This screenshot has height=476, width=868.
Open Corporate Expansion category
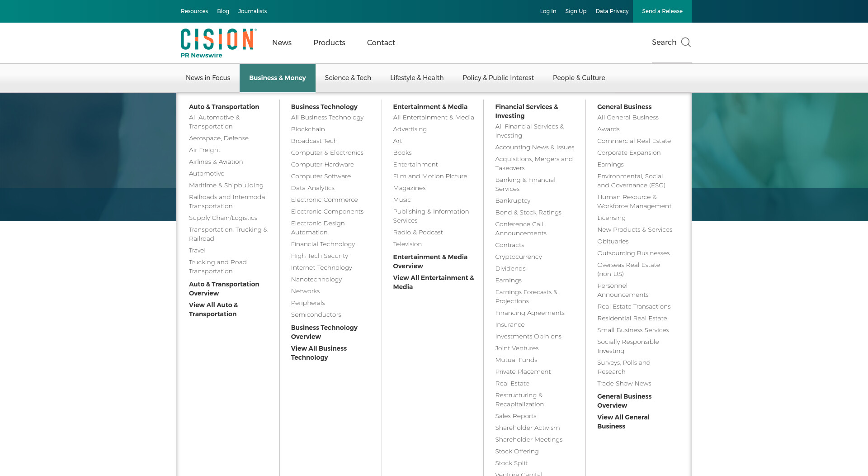[629, 153]
